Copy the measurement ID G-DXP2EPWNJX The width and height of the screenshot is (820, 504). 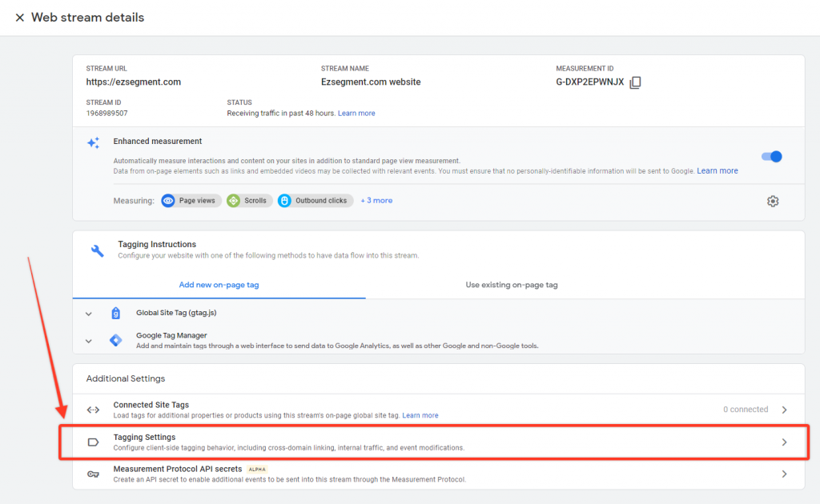coord(635,82)
